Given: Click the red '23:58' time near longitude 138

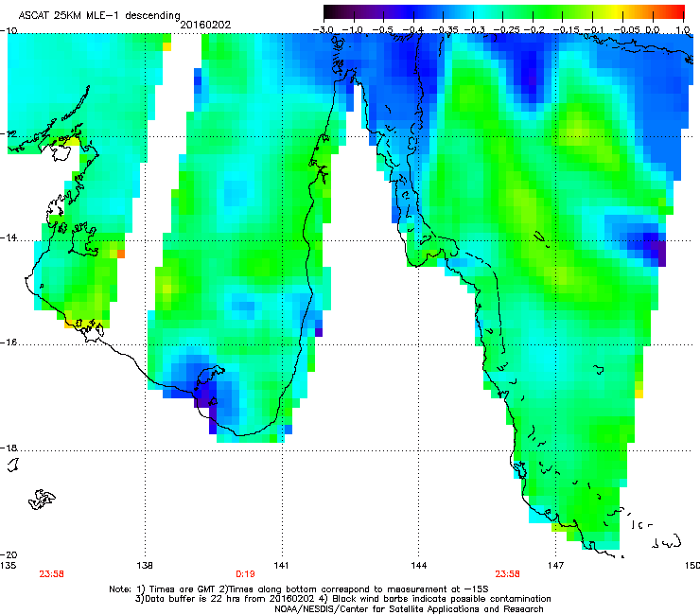Looking at the screenshot, I should click(51, 574).
